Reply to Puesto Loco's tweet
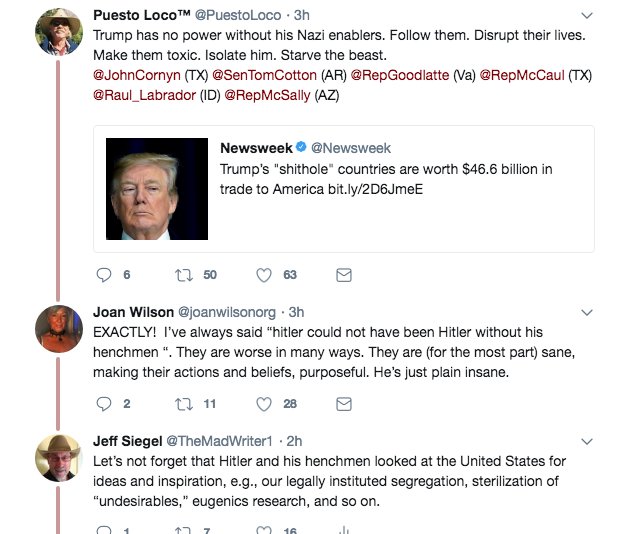The width and height of the screenshot is (621, 534). point(104,275)
